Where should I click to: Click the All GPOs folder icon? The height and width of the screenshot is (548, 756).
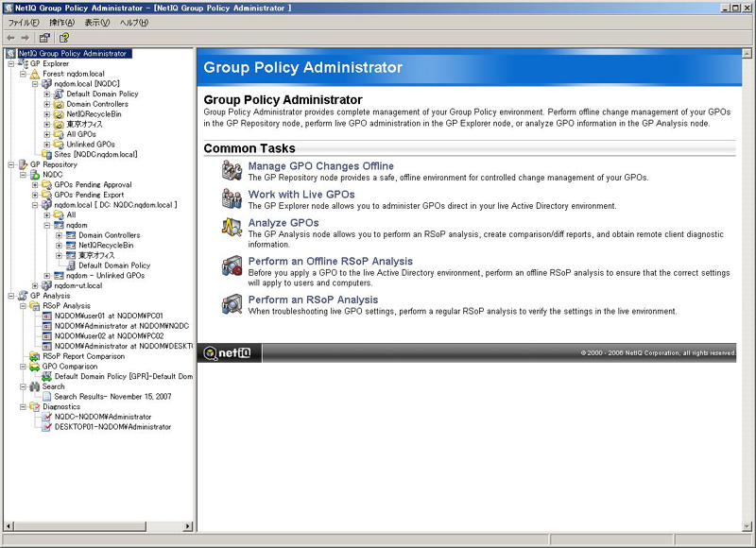click(x=59, y=134)
